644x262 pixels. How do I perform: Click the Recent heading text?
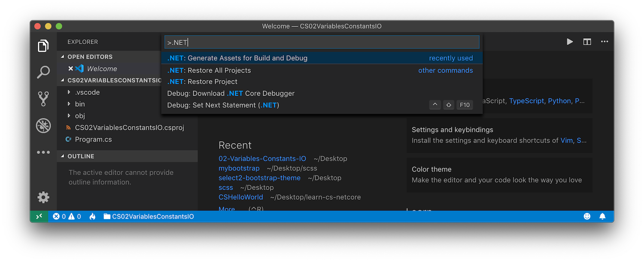point(235,145)
